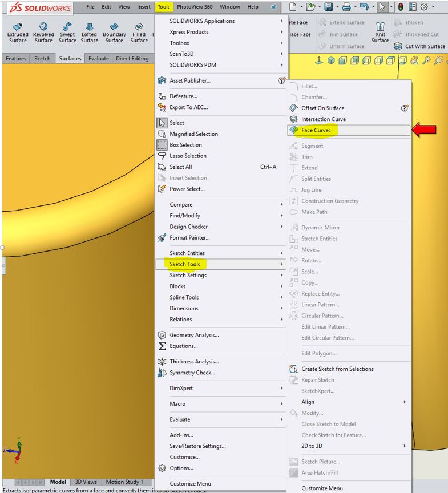The image size is (448, 493).
Task: Pin the menu bar with pushpin
Action: [273, 7]
